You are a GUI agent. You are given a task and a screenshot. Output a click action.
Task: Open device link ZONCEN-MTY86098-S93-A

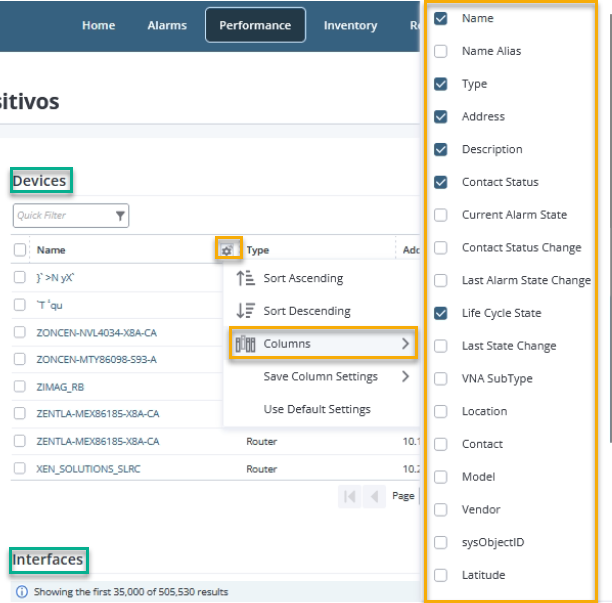pos(97,359)
